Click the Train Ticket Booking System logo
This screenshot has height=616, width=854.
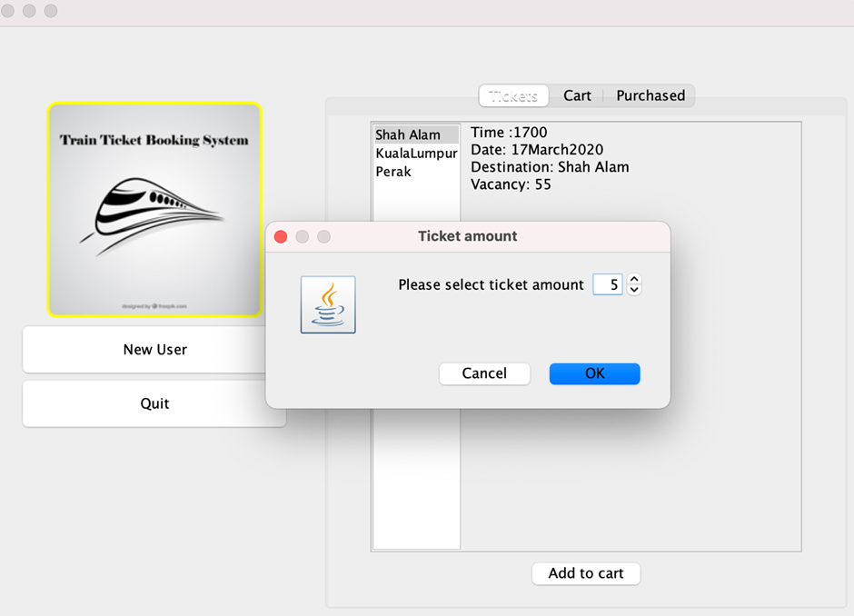point(154,209)
